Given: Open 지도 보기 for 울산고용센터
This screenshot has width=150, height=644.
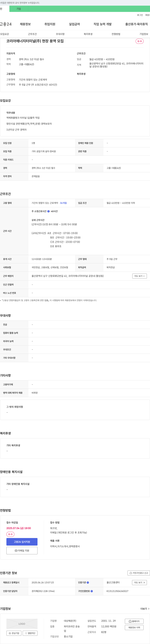Looking at the screenshot, I should tap(140, 583).
